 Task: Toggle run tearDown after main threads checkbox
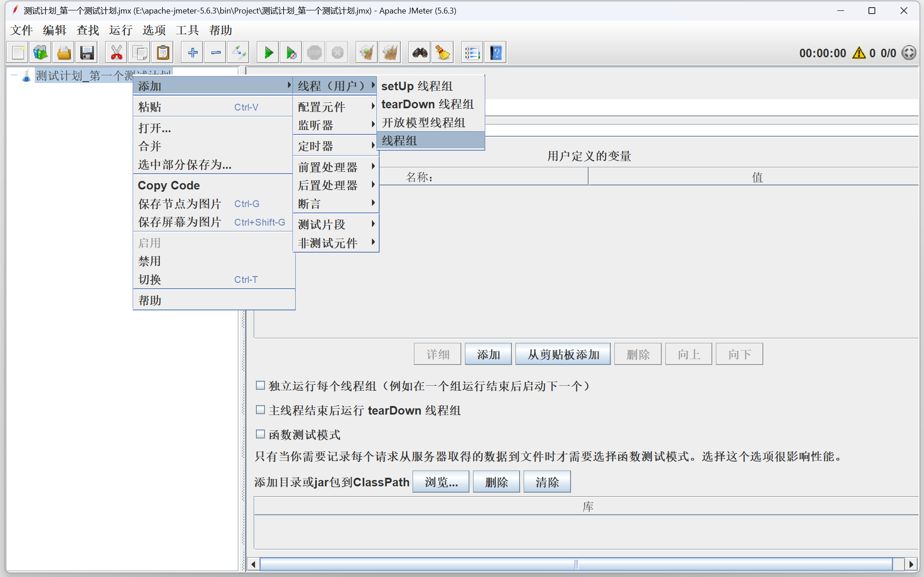click(x=260, y=410)
